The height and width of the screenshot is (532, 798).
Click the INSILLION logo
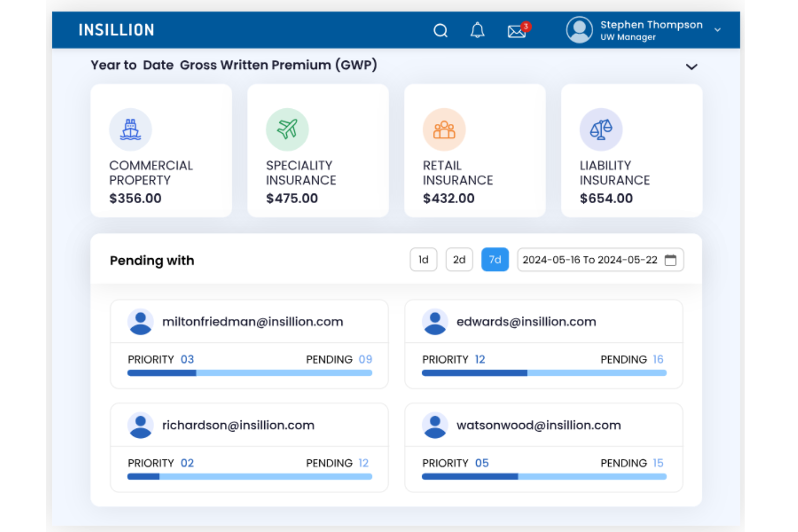pyautogui.click(x=116, y=30)
